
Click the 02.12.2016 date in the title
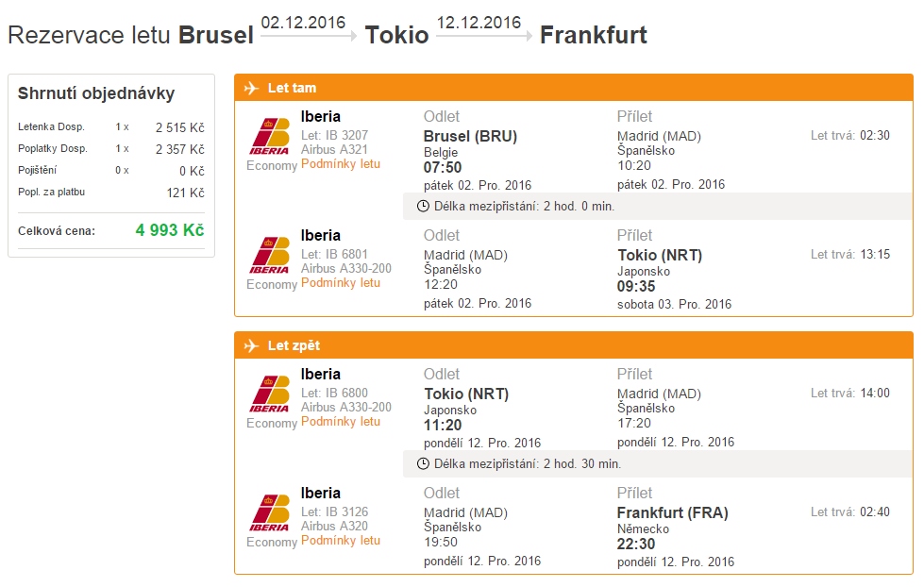303,23
